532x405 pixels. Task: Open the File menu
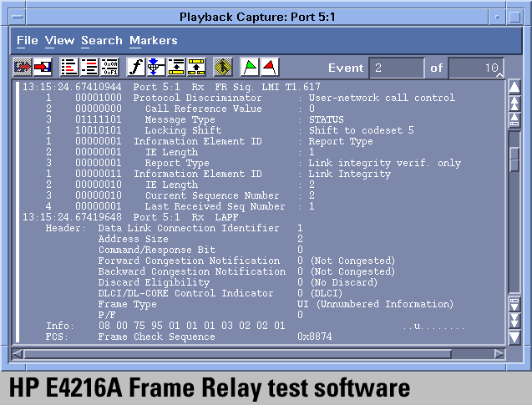(27, 40)
